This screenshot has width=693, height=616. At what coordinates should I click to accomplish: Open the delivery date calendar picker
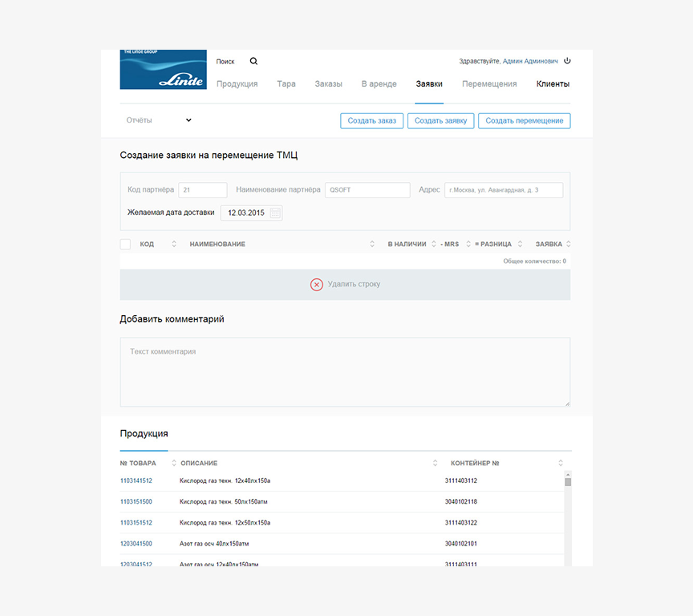pos(275,213)
